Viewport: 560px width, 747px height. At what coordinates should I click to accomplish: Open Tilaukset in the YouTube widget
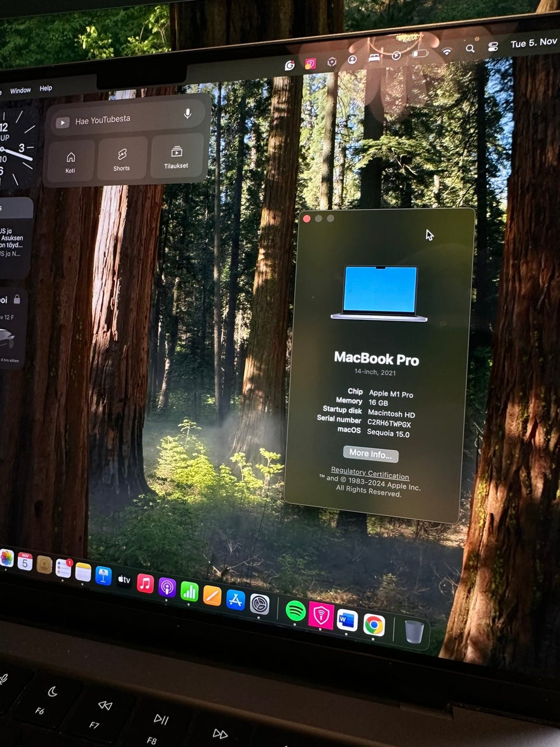(176, 156)
